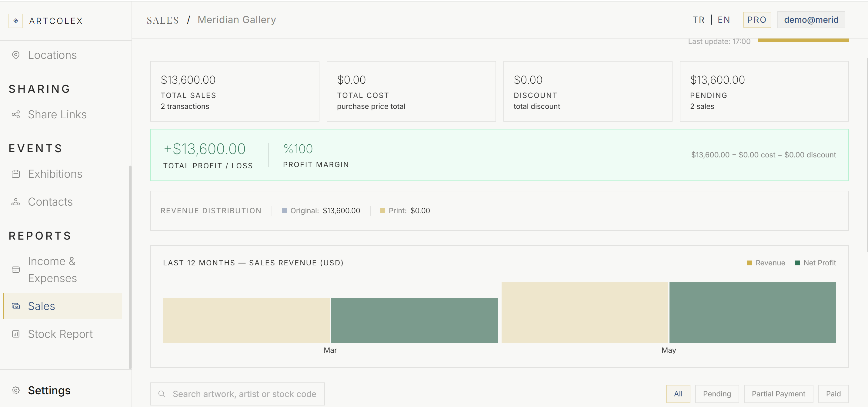Click the Meridian Gallery breadcrumb

[x=236, y=20]
